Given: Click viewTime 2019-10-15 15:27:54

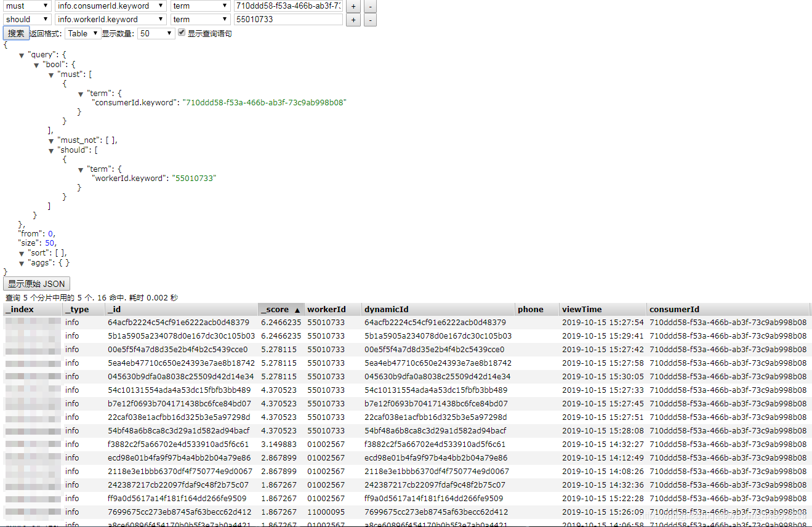Looking at the screenshot, I should click(603, 322).
